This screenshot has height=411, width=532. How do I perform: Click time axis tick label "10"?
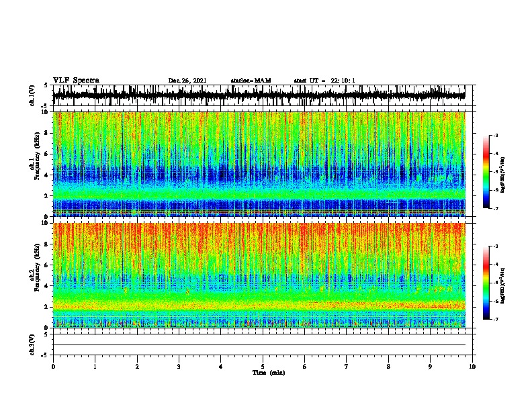click(x=472, y=367)
